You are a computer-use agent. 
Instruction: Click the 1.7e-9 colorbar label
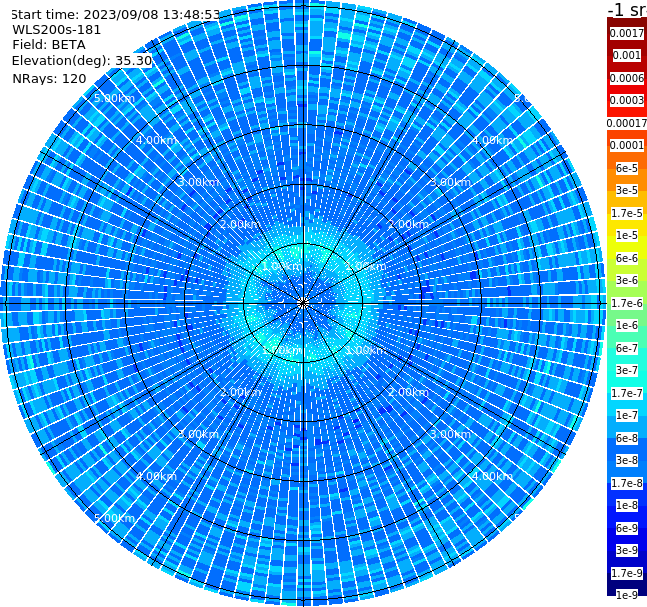tap(627, 573)
